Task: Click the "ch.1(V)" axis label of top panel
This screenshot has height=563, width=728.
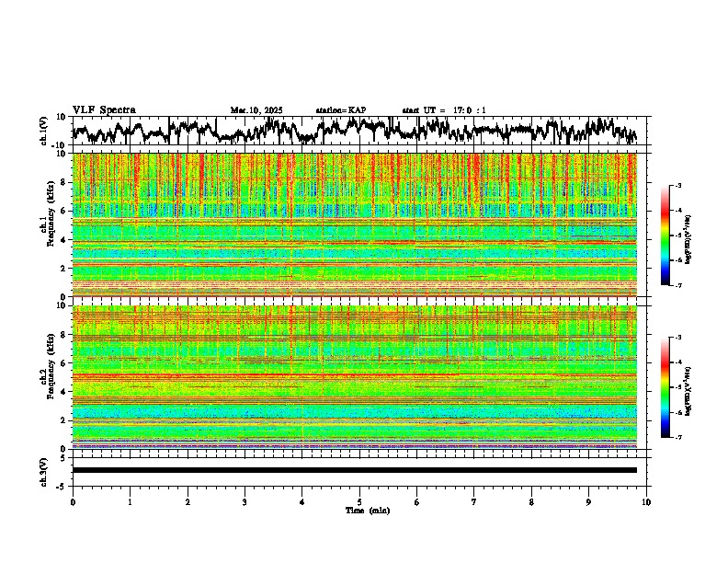Action: (x=44, y=131)
